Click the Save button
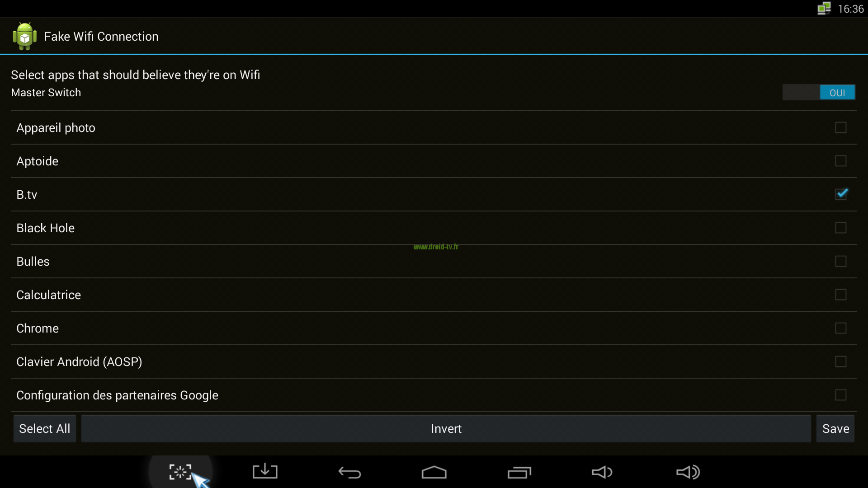This screenshot has width=868, height=488. pos(835,428)
